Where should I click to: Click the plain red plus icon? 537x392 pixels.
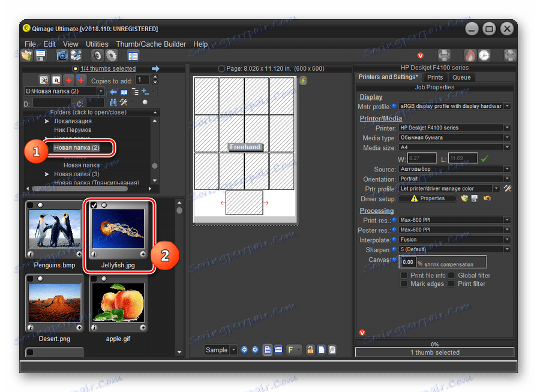(69, 80)
